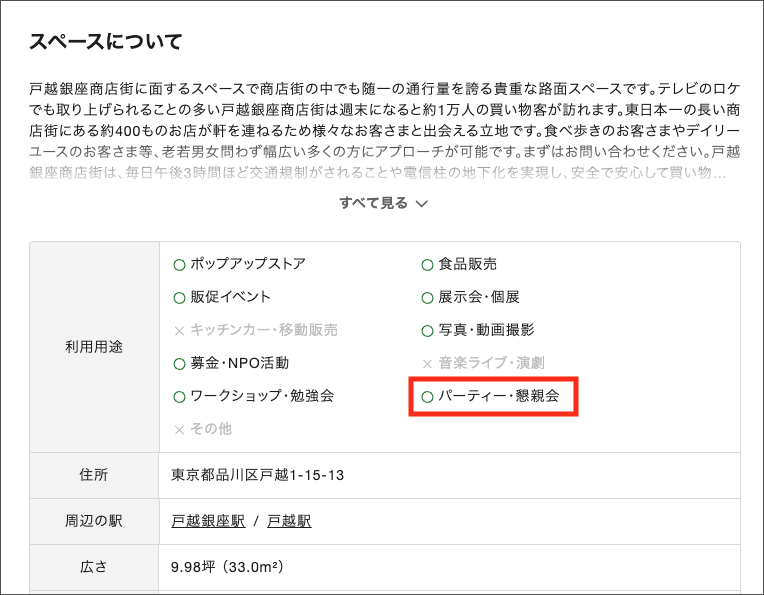Click the circle icon beside 募金・NPO活動
Viewport: 764px width, 595px height.
click(x=180, y=363)
